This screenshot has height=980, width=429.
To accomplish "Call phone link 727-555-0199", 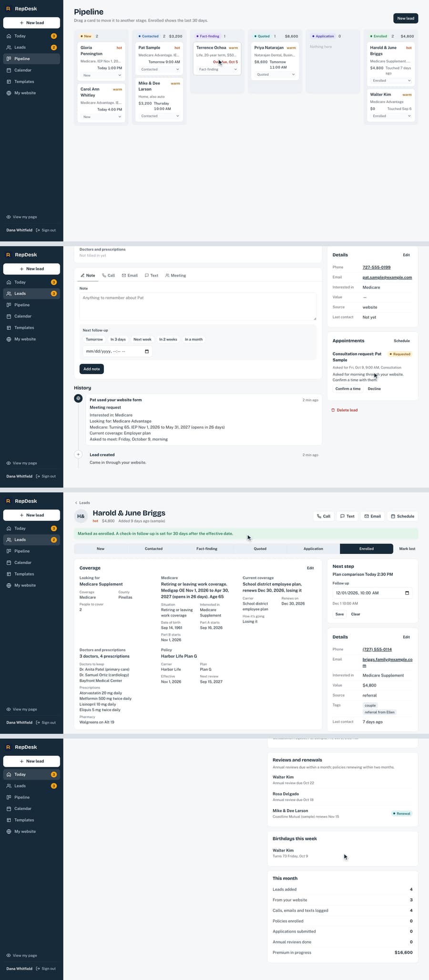I will coord(377,268).
